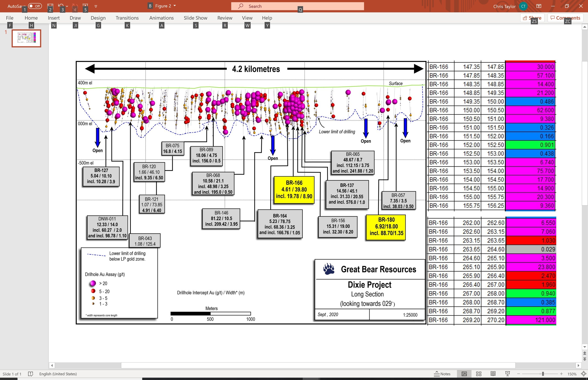Click the zoom in plus icon
This screenshot has height=380, width=588.
pyautogui.click(x=561, y=374)
